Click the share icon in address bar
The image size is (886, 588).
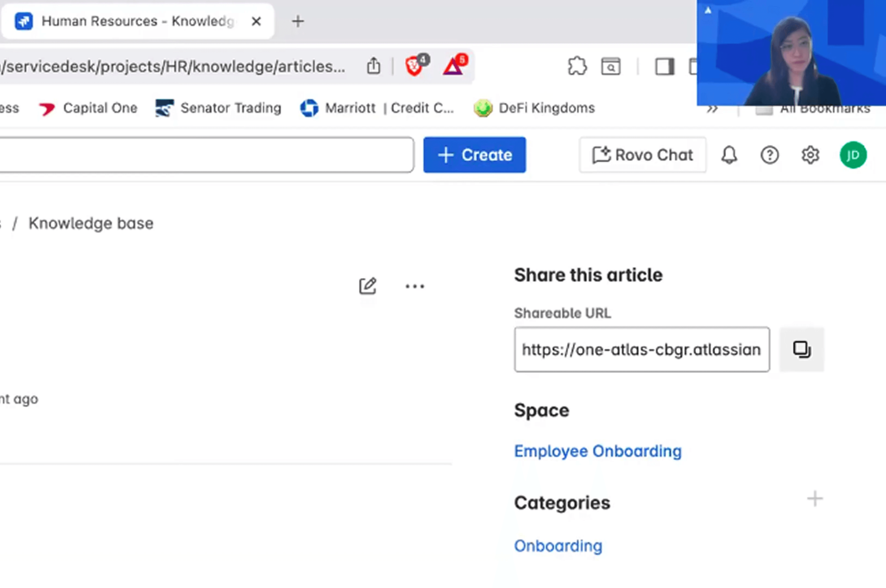point(373,66)
